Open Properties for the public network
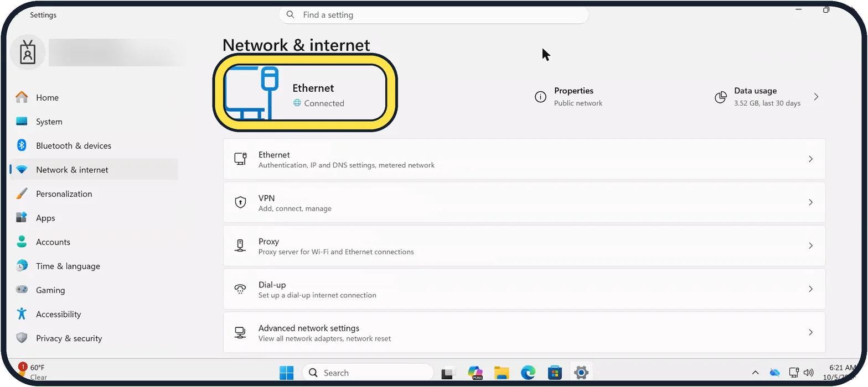The height and width of the screenshot is (387, 868). (569, 97)
